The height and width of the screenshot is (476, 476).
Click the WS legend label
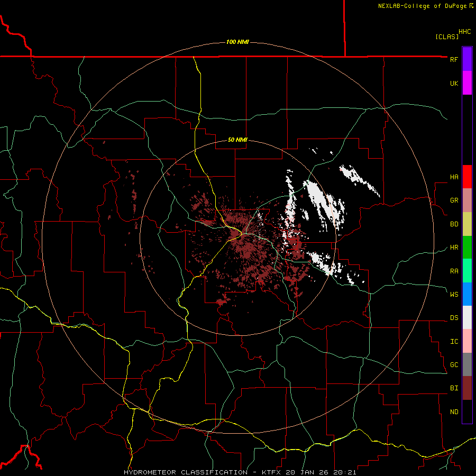(x=454, y=294)
